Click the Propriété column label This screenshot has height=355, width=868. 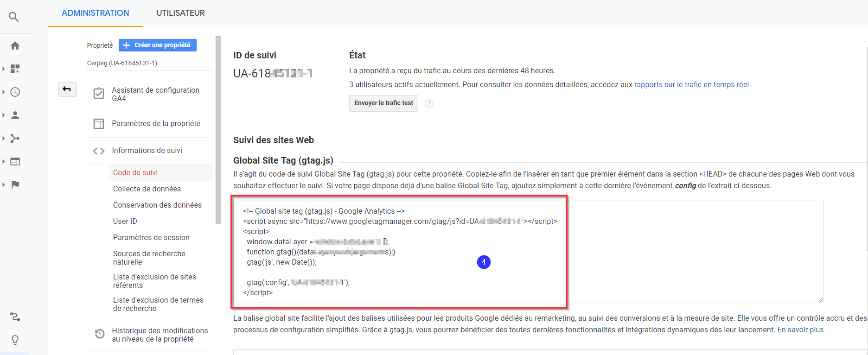pyautogui.click(x=100, y=45)
